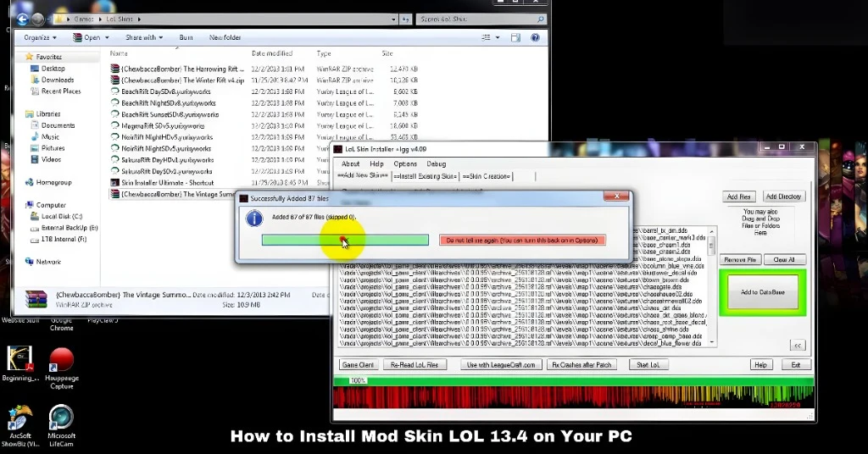Image resolution: width=868 pixels, height=454 pixels.
Task: Click the Add Directory button
Action: point(783,197)
